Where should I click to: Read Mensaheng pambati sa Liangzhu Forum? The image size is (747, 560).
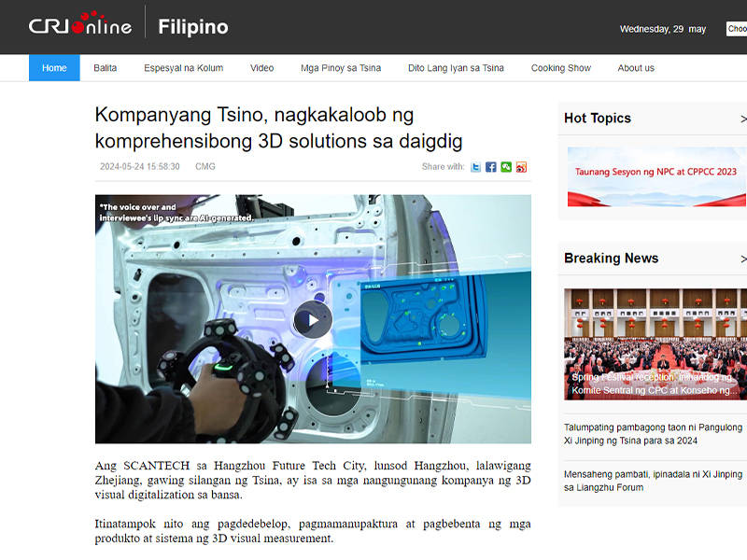(x=653, y=481)
